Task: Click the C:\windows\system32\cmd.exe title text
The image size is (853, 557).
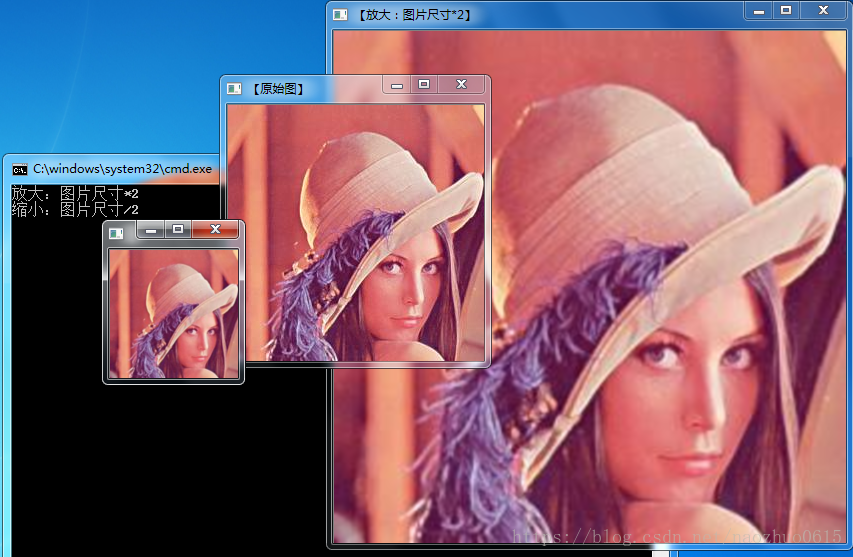Action: click(x=122, y=169)
